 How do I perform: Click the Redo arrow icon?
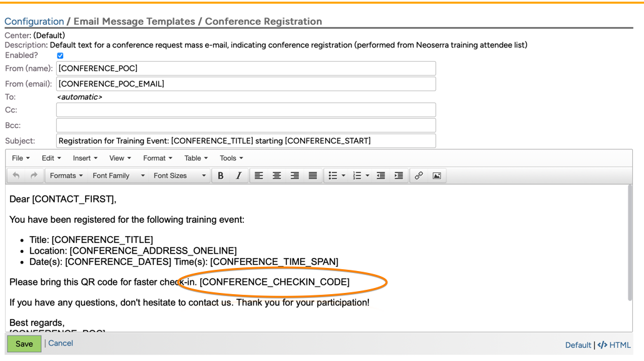tap(34, 176)
